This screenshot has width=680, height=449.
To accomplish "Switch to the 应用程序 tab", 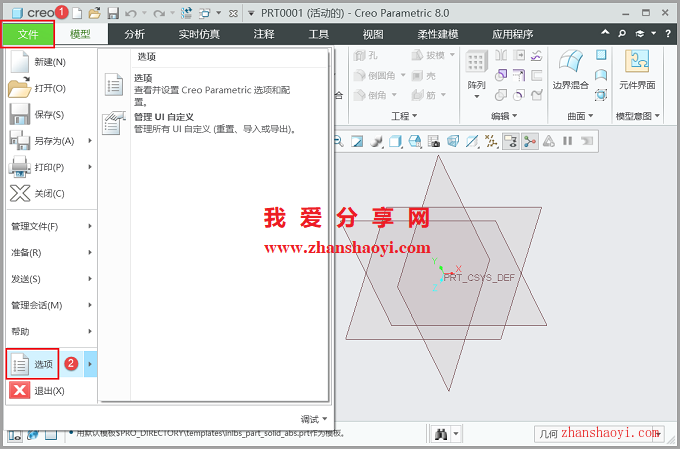I will coord(512,34).
